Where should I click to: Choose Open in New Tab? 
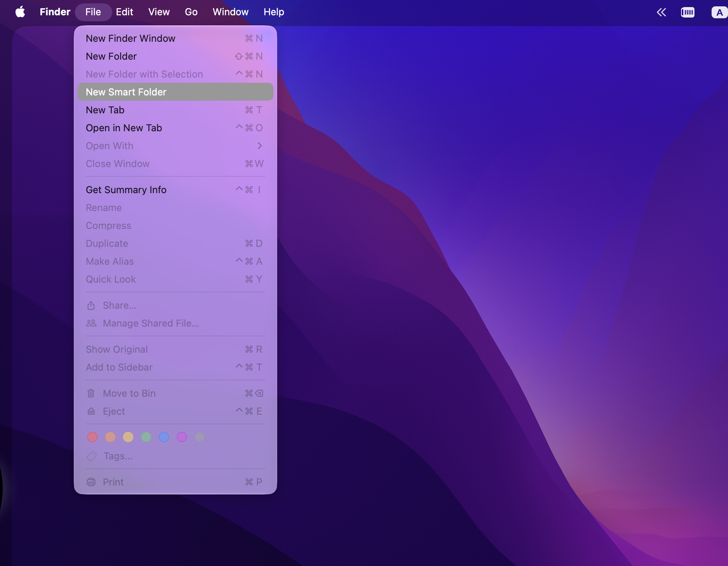tap(175, 128)
